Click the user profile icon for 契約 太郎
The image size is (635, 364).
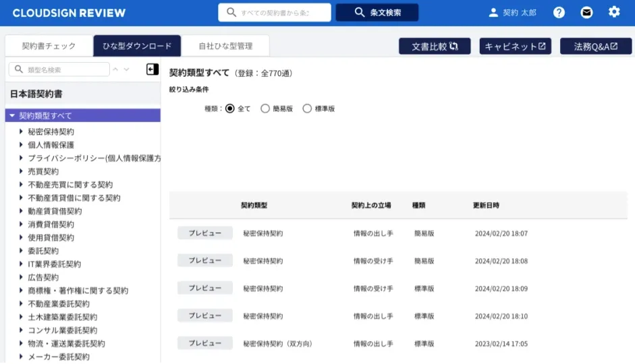point(493,13)
